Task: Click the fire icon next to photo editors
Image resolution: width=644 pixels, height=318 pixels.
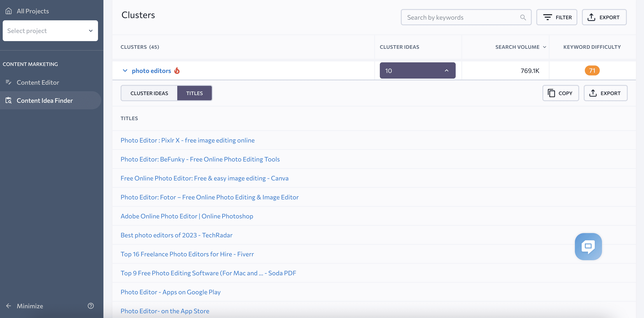Action: (176, 70)
